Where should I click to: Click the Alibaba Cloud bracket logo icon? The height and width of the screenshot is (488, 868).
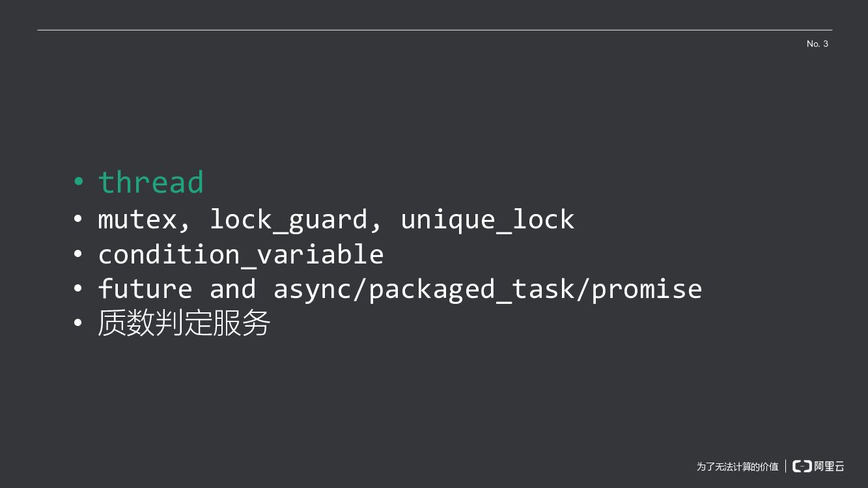[x=802, y=466]
